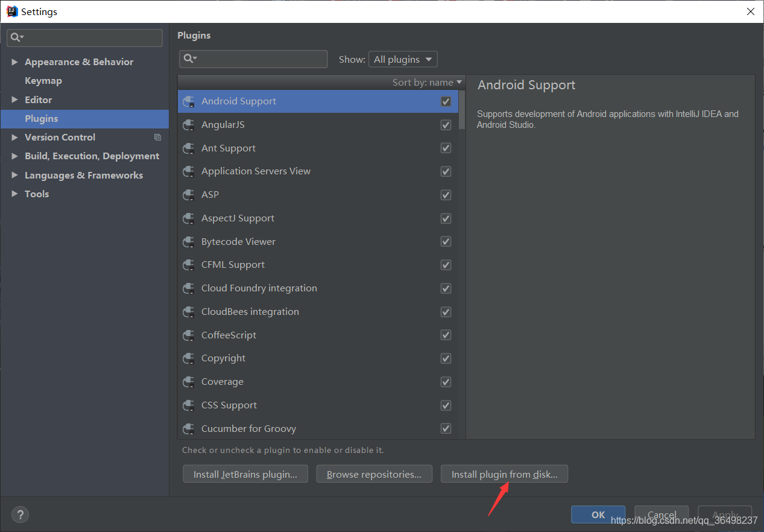764x532 pixels.
Task: Click the Version Control project-level settings icon
Action: tap(157, 138)
